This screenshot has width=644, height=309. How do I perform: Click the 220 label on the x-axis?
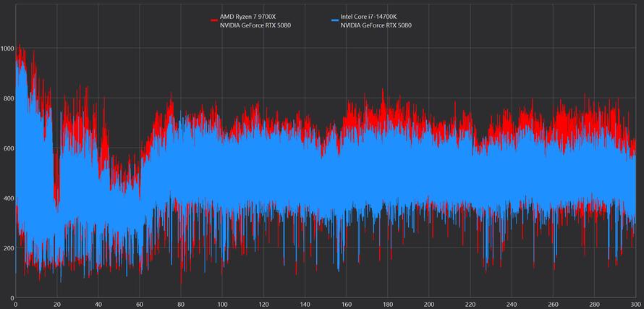(471, 304)
